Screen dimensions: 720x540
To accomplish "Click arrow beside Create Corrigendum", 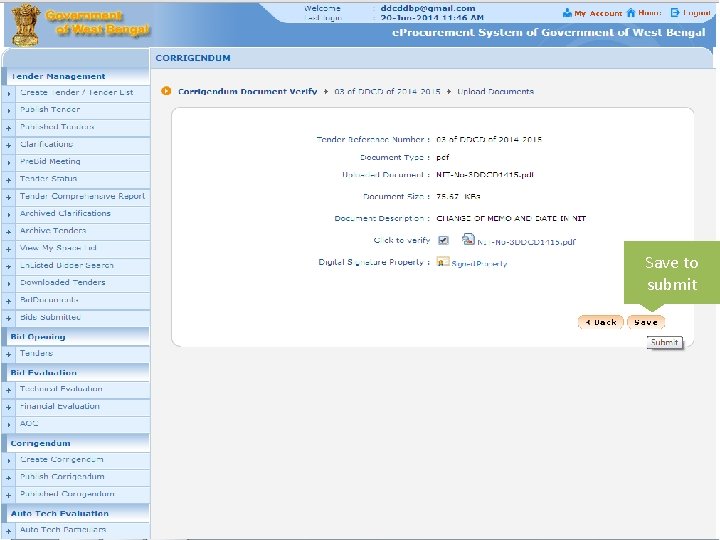I will click(9, 461).
